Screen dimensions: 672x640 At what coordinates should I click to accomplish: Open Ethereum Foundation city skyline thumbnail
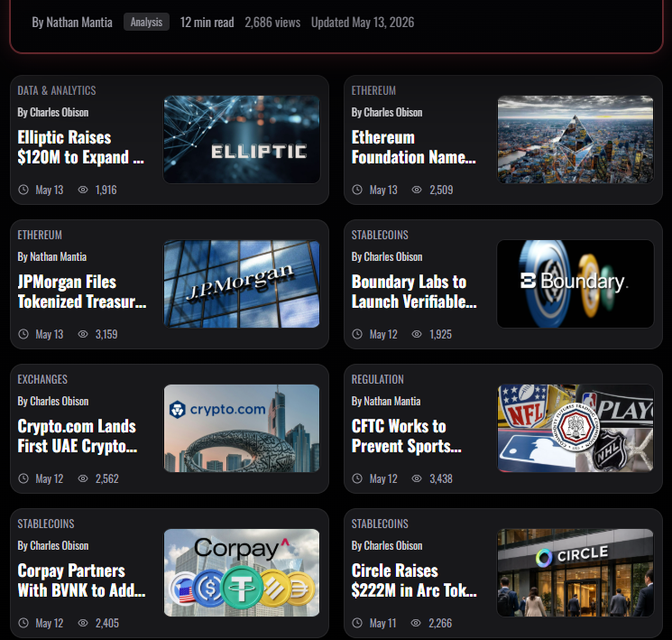[x=575, y=139]
